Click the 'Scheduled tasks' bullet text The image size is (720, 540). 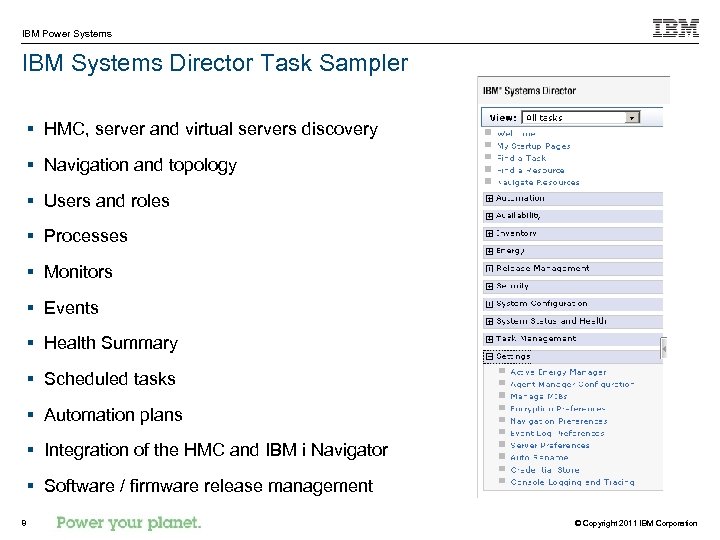tap(110, 379)
